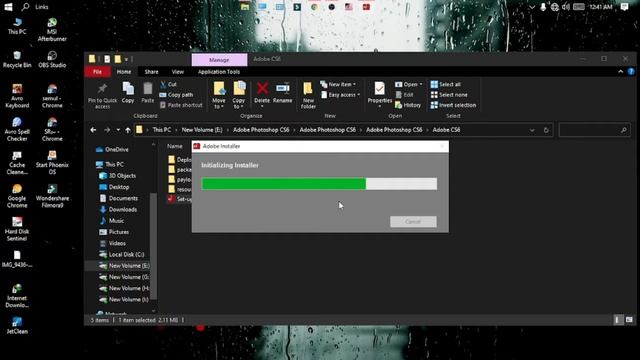Image resolution: width=640 pixels, height=360 pixels.
Task: Open the Recycle Bin icon
Action: point(17,59)
